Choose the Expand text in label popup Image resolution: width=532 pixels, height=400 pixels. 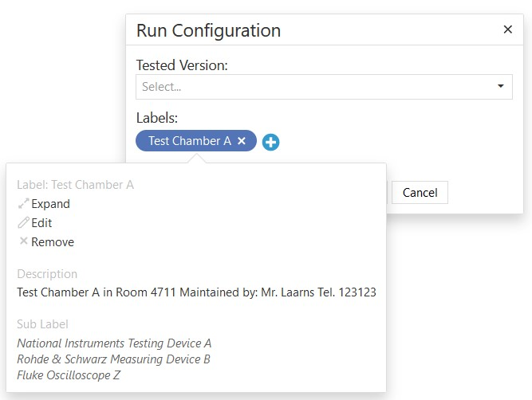pos(50,204)
